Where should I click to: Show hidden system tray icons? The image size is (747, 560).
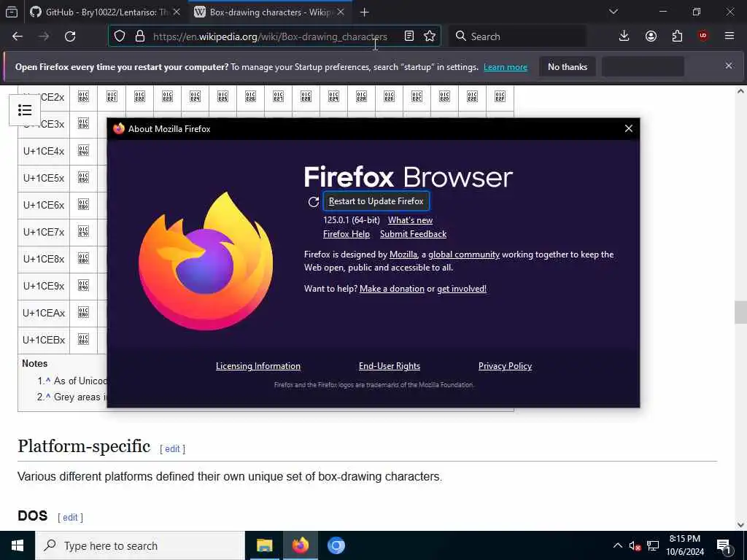617,545
